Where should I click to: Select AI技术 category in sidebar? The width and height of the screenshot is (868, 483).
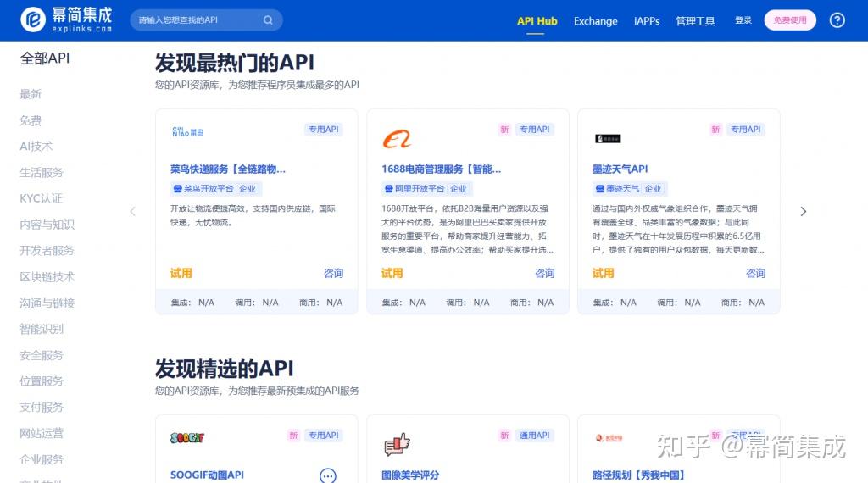point(36,146)
